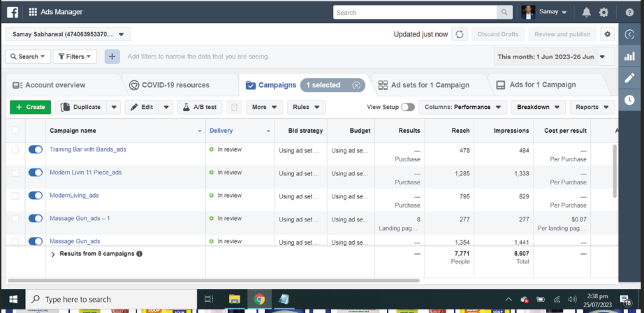Open the Ads Manager apps grid menu
This screenshot has height=313, width=644.
click(33, 13)
